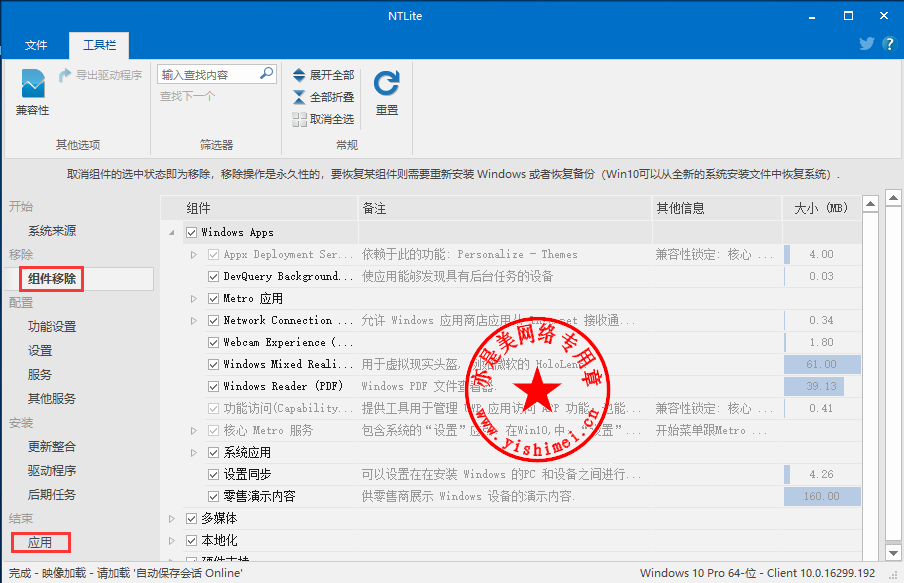Click the outer scrollbar up arrow
The width and height of the screenshot is (904, 583).
pyautogui.click(x=894, y=198)
